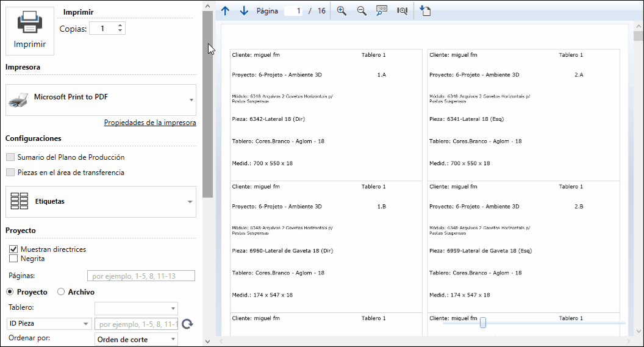
Task: Go to next page with down arrow
Action: point(244,11)
